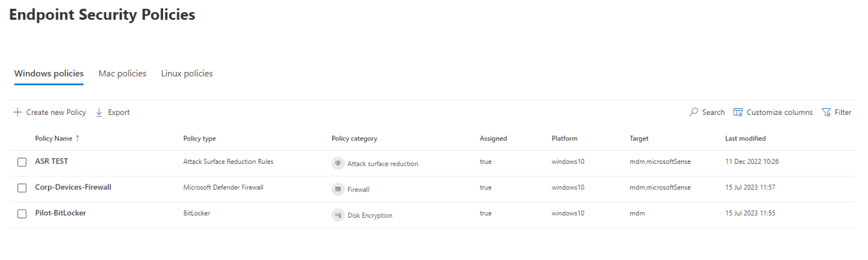Sort by the Platform column header

pyautogui.click(x=565, y=138)
